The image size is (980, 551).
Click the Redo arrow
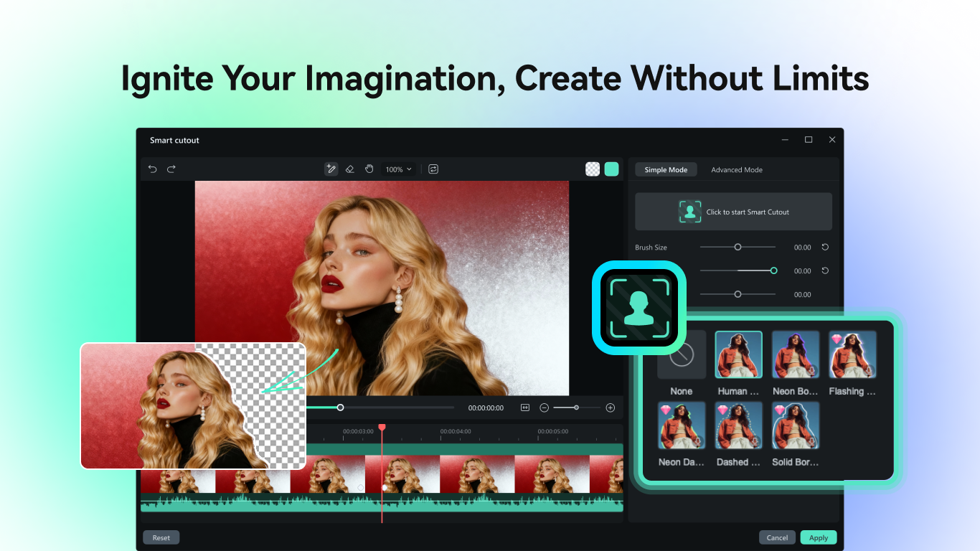(x=171, y=169)
